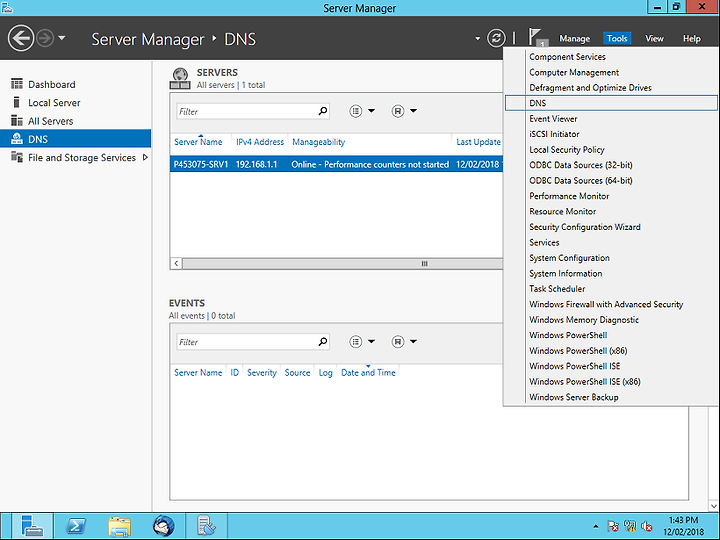The width and height of the screenshot is (720, 540).
Task: Open the navigation history dropdown arrow
Action: point(62,38)
